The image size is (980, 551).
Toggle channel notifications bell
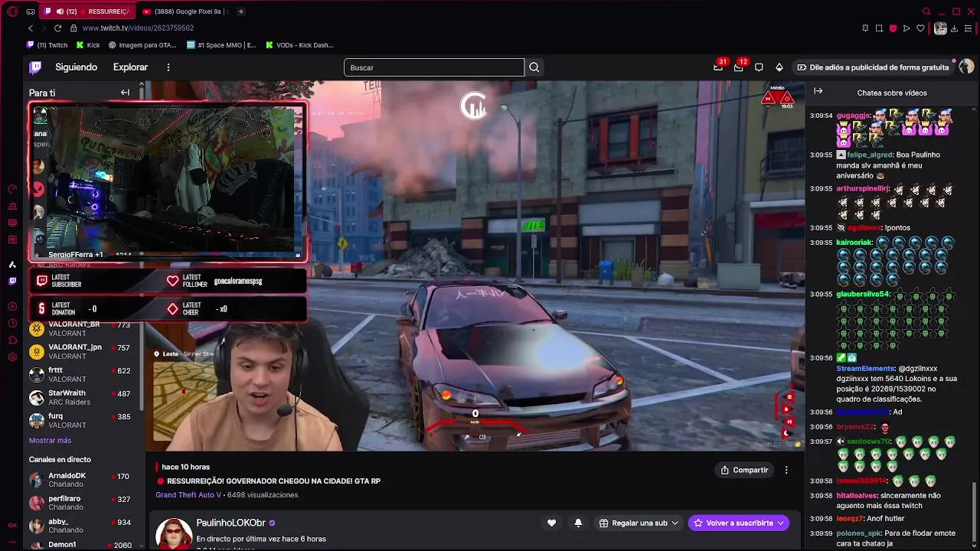coord(578,523)
